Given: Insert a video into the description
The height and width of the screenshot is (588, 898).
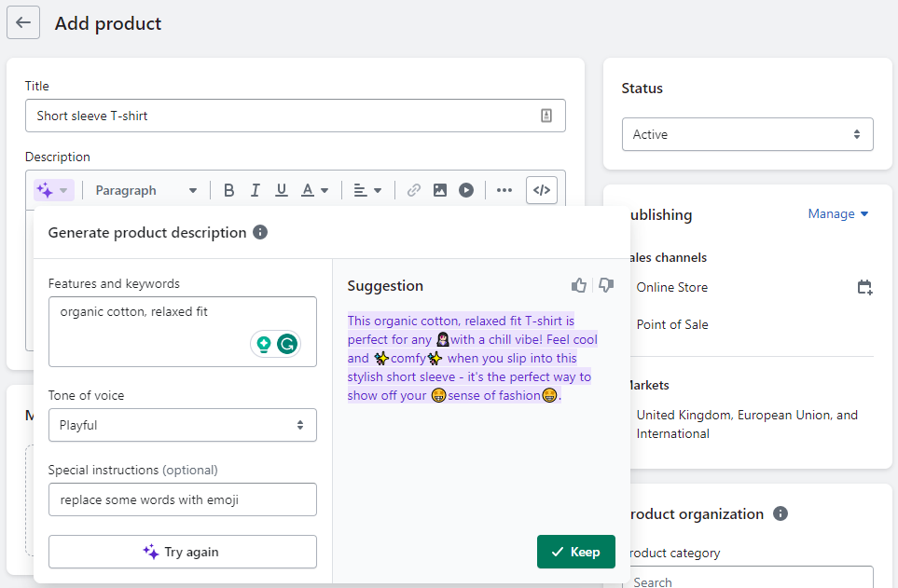Looking at the screenshot, I should click(465, 189).
